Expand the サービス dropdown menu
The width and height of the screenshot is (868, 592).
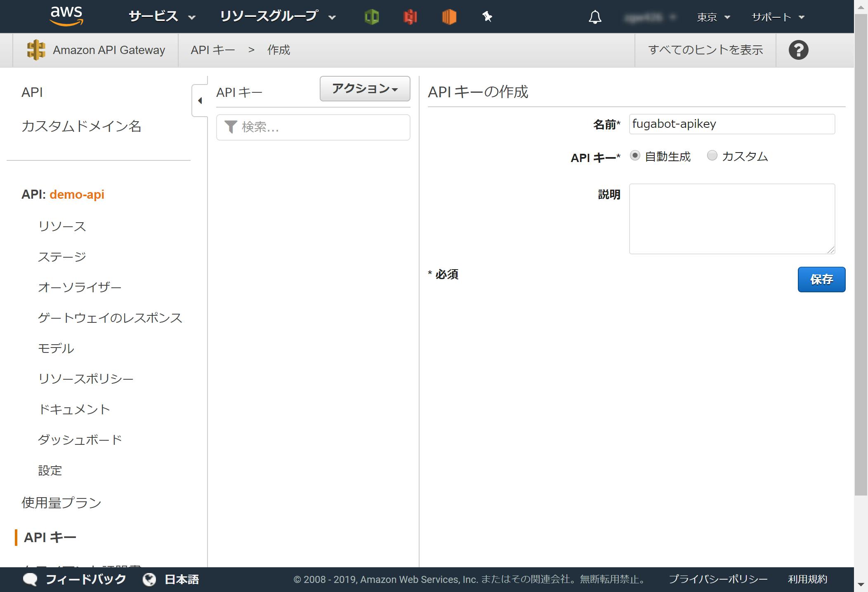click(162, 17)
